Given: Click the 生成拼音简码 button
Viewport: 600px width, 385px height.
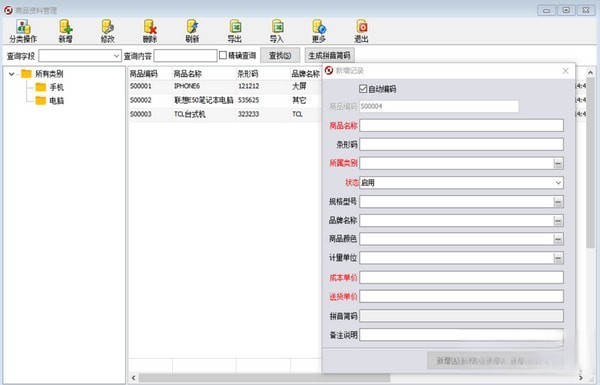Looking at the screenshot, I should [x=329, y=55].
